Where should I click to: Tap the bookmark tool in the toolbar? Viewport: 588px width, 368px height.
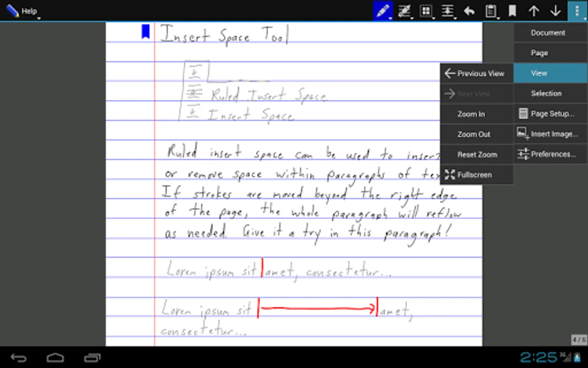512,11
